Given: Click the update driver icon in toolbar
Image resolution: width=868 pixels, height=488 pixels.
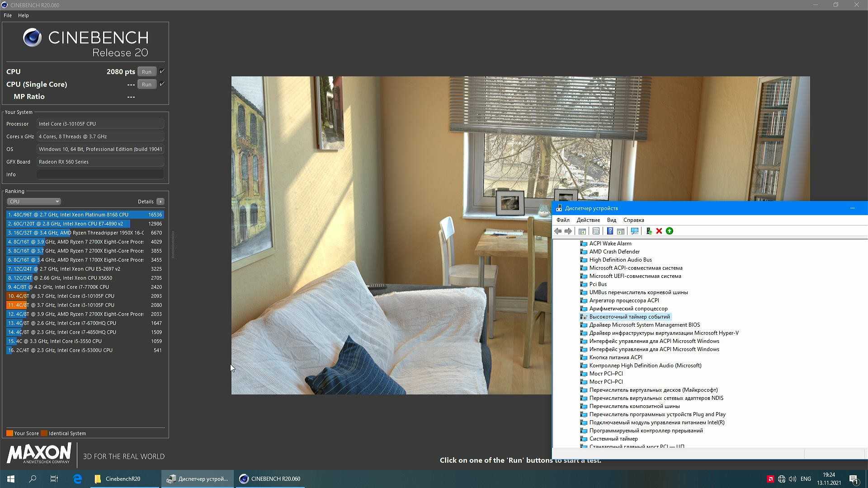Looking at the screenshot, I should [x=649, y=231].
